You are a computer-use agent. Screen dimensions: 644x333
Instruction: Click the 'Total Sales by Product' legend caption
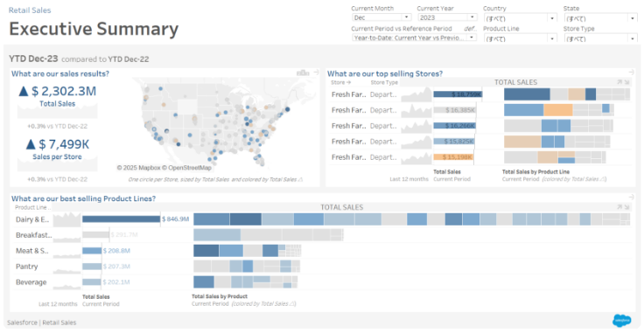click(x=220, y=296)
